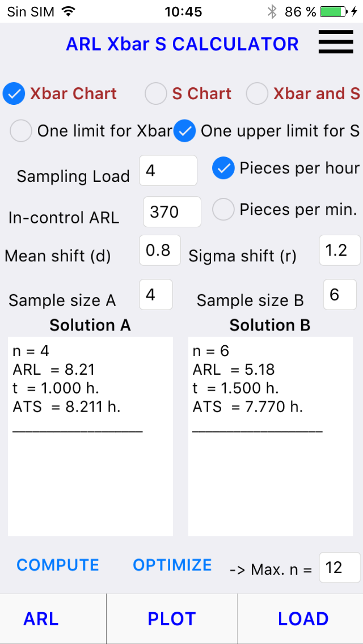363x644 pixels.
Task: Edit the Max. n value field
Action: (340, 567)
